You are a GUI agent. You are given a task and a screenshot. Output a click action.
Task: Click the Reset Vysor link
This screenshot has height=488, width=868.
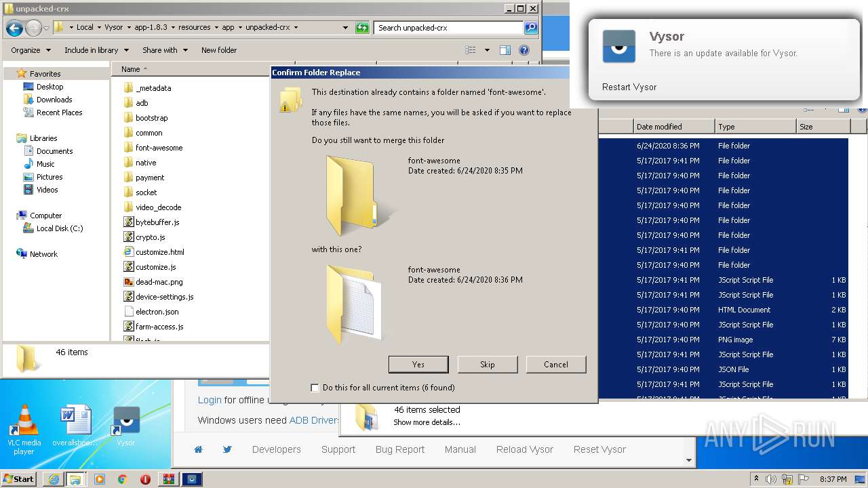[599, 449]
